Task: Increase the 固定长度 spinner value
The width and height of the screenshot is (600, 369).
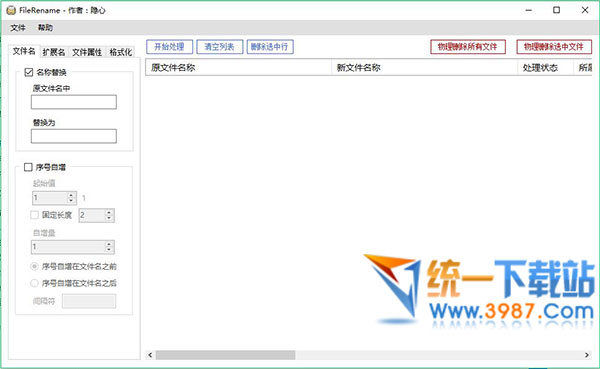Action: point(109,212)
